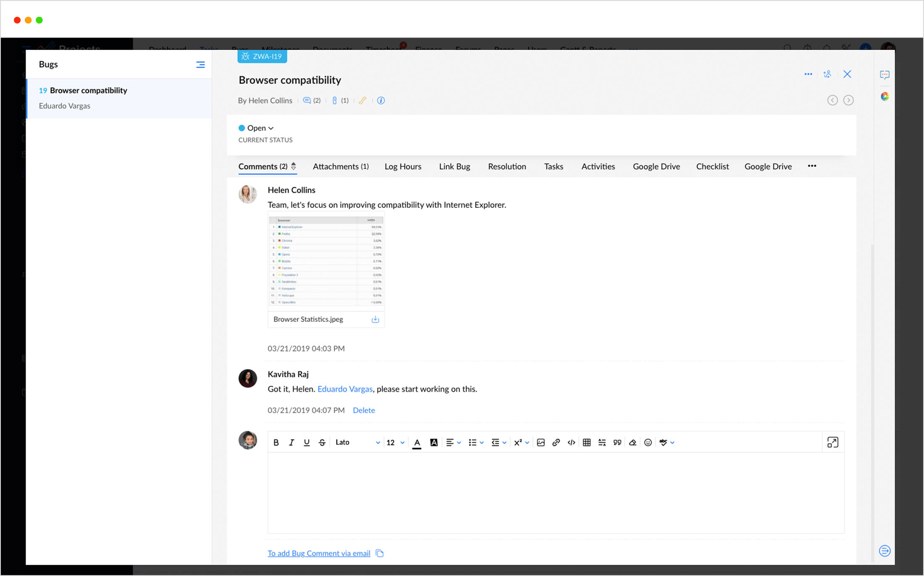Open the emoji picker in editor
Image resolution: width=924 pixels, height=576 pixels.
[648, 442]
